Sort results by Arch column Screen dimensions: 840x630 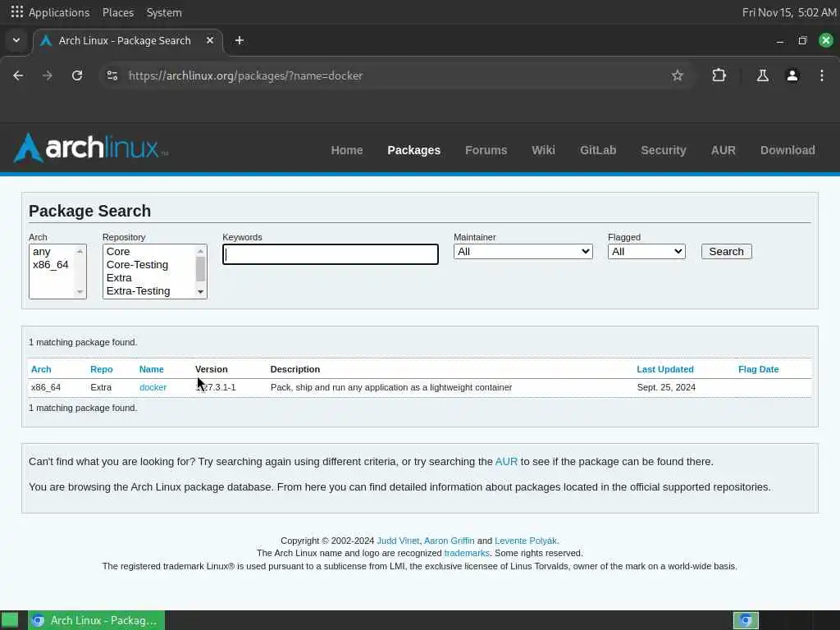point(41,369)
